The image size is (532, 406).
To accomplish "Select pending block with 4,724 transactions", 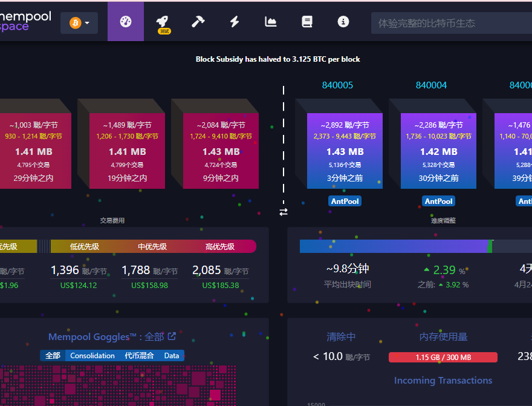I will tap(221, 151).
